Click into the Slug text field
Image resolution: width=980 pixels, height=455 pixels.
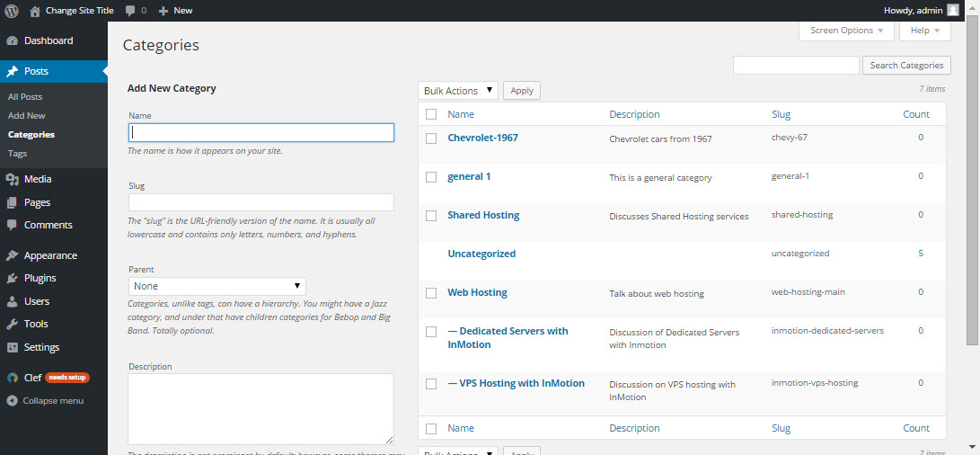pos(260,202)
